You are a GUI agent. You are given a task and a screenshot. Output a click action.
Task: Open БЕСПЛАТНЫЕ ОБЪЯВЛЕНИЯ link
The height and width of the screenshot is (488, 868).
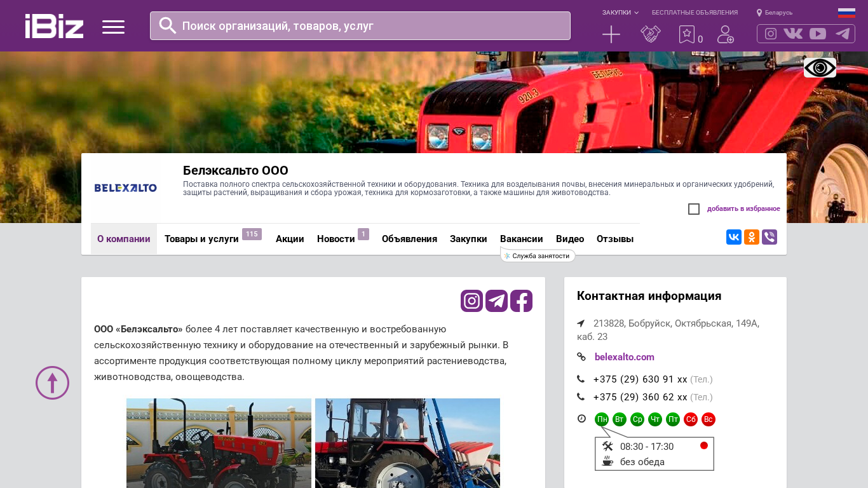(695, 13)
